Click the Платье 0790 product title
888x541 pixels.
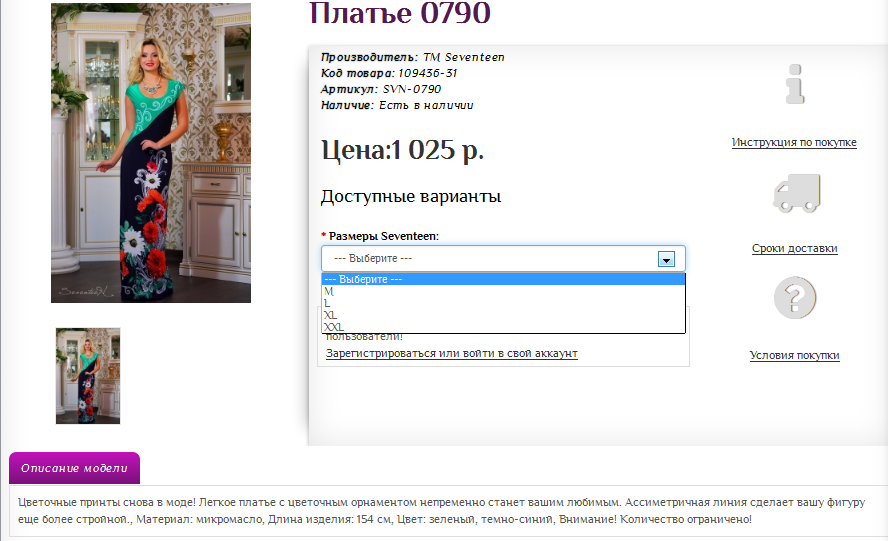click(x=400, y=12)
